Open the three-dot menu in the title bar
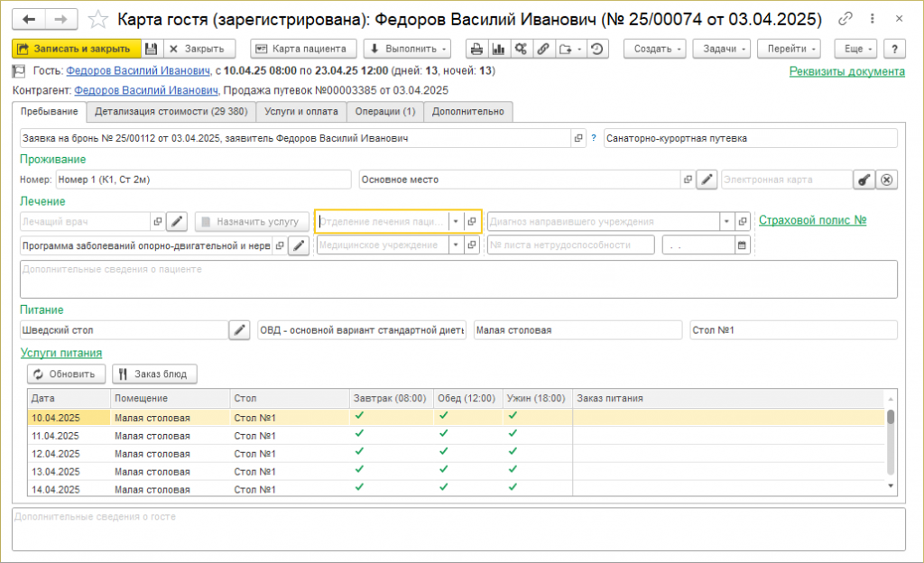The height and width of the screenshot is (563, 924). tap(873, 19)
